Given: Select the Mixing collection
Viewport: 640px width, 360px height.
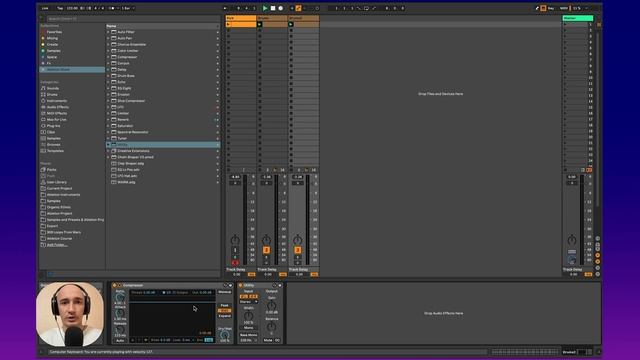Looking at the screenshot, I should [x=52, y=38].
